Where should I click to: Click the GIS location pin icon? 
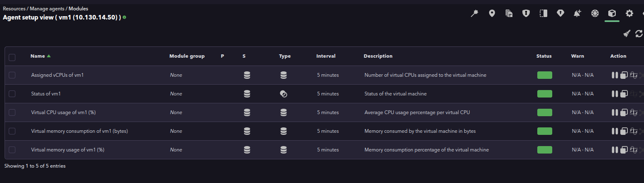(x=492, y=13)
